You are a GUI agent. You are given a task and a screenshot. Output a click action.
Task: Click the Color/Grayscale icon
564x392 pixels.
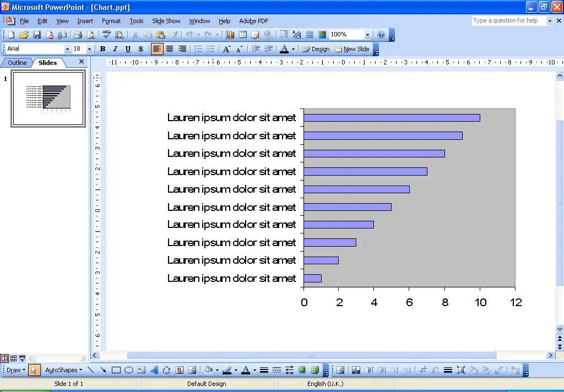[322, 35]
